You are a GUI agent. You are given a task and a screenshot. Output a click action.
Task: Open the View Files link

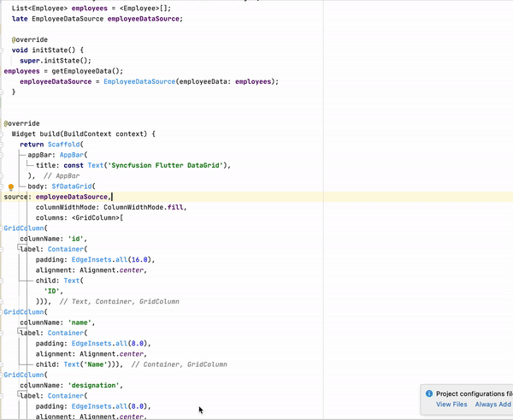point(451,405)
